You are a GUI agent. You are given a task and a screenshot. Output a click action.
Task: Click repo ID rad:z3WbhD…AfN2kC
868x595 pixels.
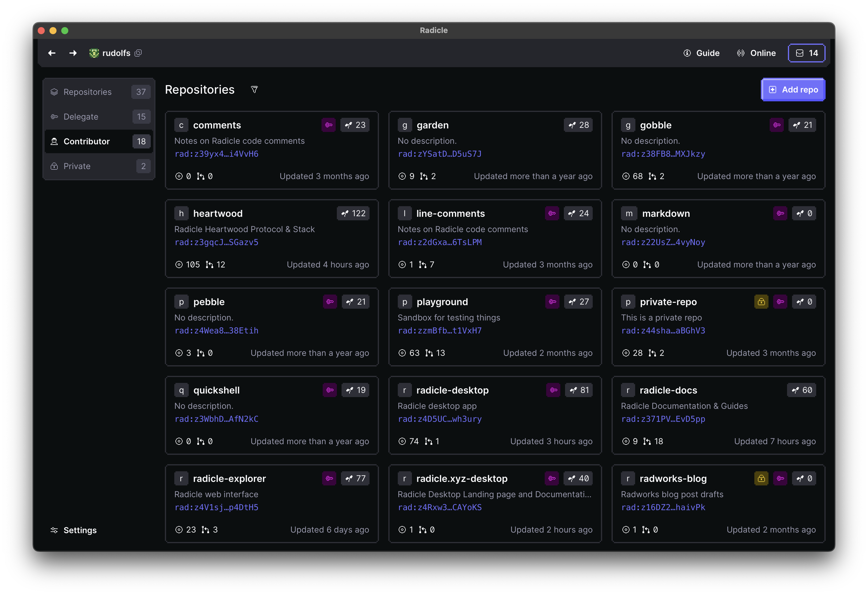(x=217, y=419)
